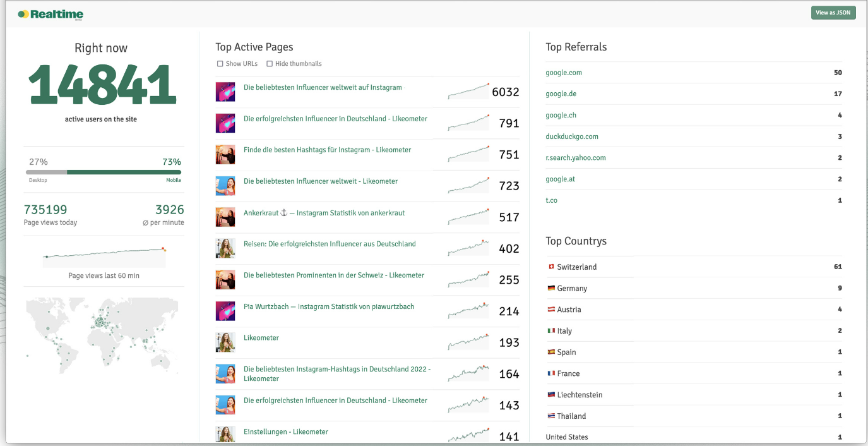Open the google.com referral link
The width and height of the screenshot is (868, 446).
click(x=564, y=73)
